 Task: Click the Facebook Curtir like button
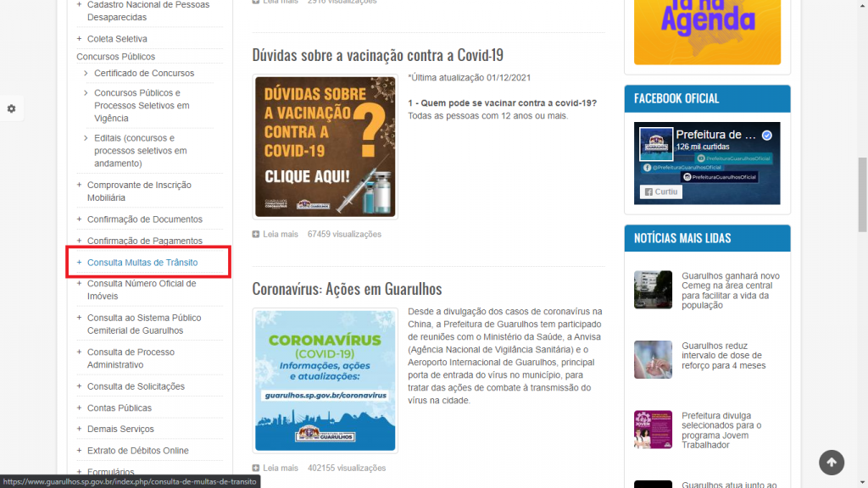pyautogui.click(x=660, y=192)
